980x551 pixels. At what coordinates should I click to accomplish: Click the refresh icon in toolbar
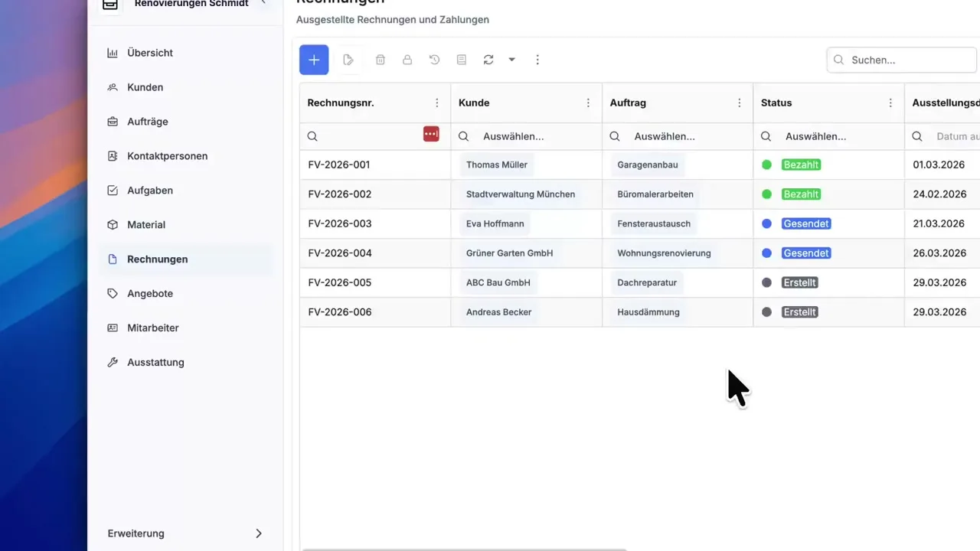click(x=488, y=60)
